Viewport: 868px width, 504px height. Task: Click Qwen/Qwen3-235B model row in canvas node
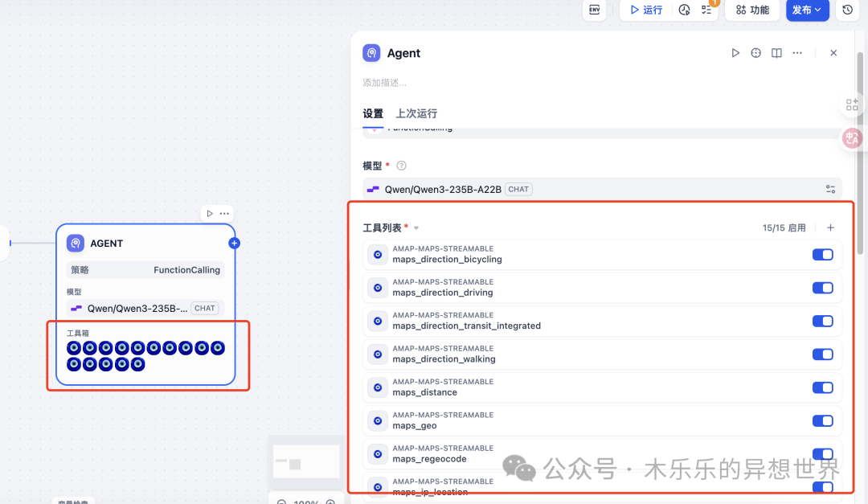(x=145, y=309)
